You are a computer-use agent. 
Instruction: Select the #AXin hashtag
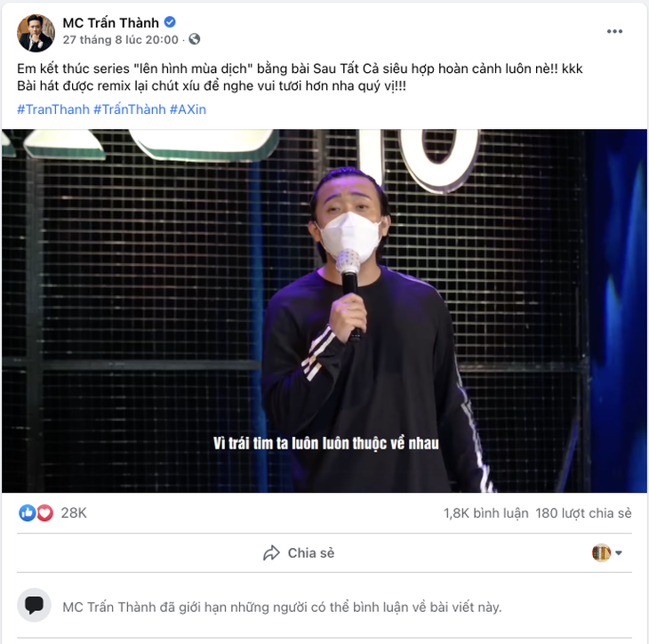(x=187, y=109)
